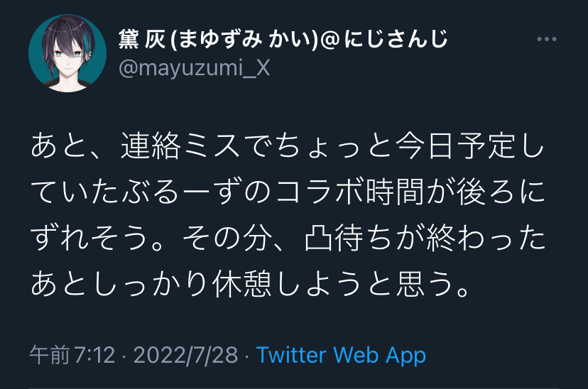Click the Twitter Web App source link
588x389 pixels.
341,355
